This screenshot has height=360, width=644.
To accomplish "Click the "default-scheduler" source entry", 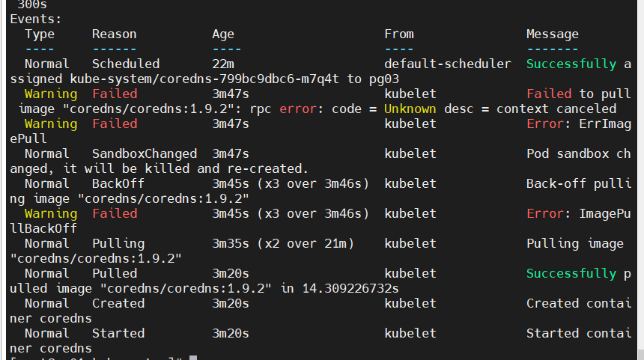I will (448, 64).
